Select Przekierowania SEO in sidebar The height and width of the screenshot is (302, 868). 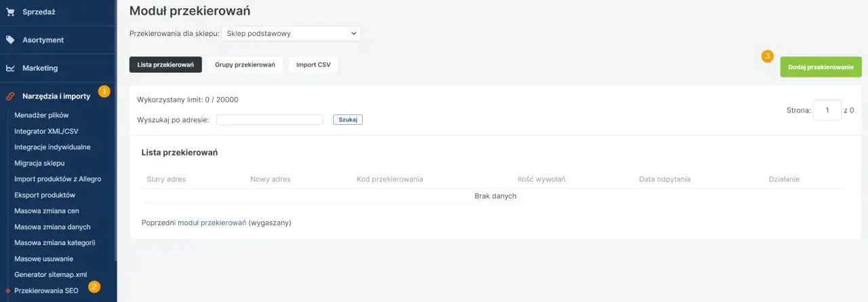(46, 290)
